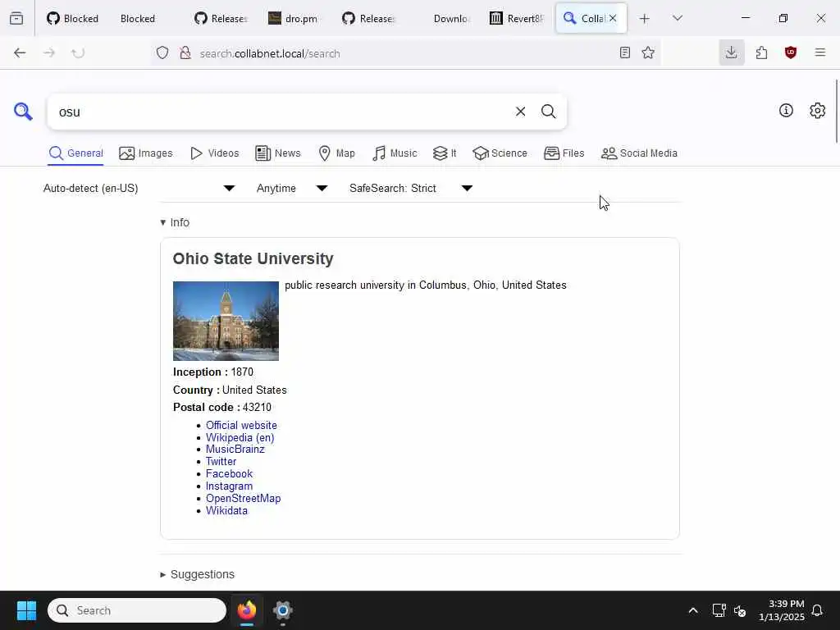Image resolution: width=840 pixels, height=630 pixels.
Task: Click the Ohio State University heading
Action: tap(253, 258)
